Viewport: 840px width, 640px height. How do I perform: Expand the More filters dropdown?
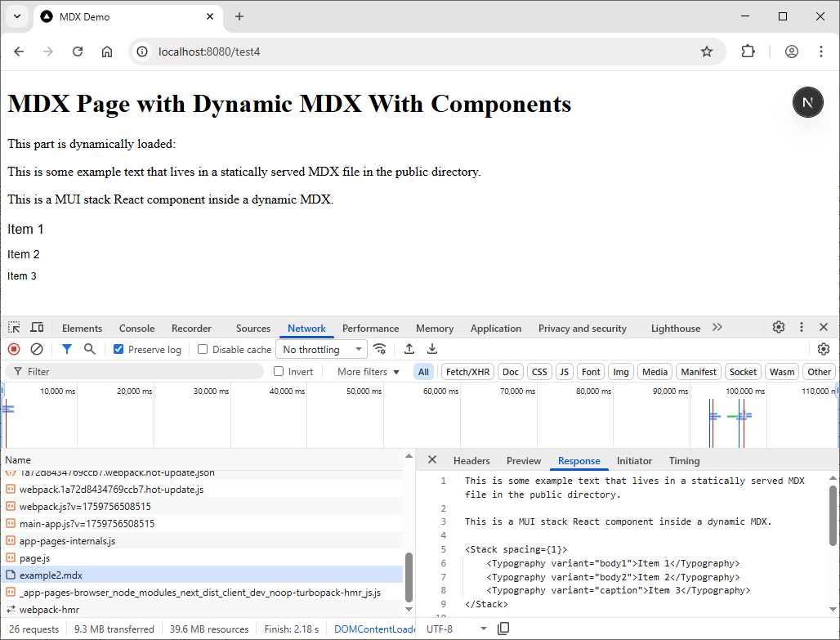click(x=369, y=372)
